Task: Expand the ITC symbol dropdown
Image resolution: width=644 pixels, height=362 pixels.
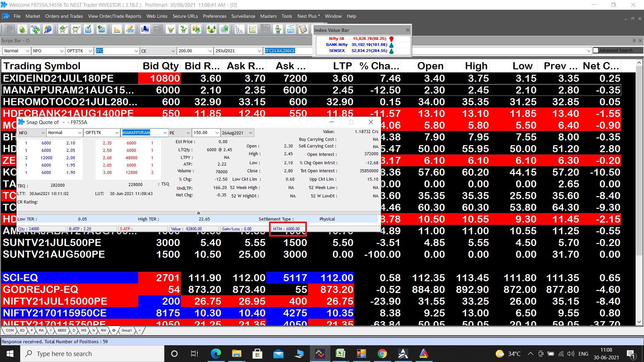Action: point(136,51)
